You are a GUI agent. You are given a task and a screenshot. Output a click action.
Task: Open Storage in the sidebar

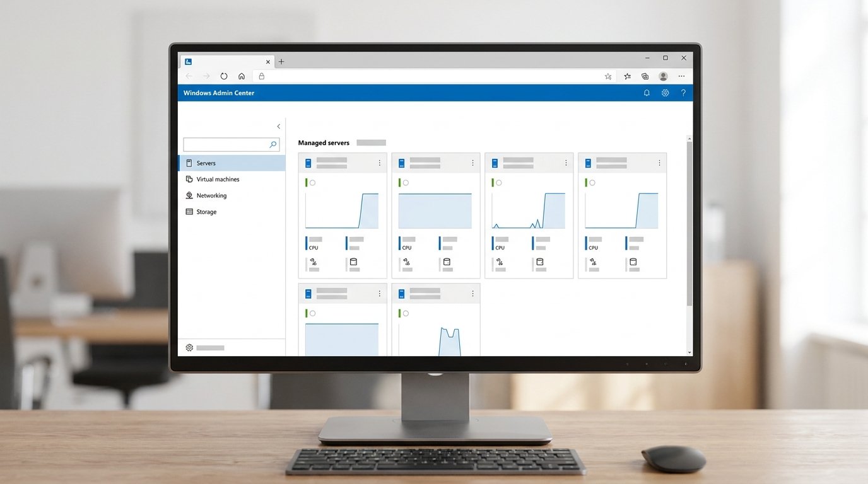[232, 212]
